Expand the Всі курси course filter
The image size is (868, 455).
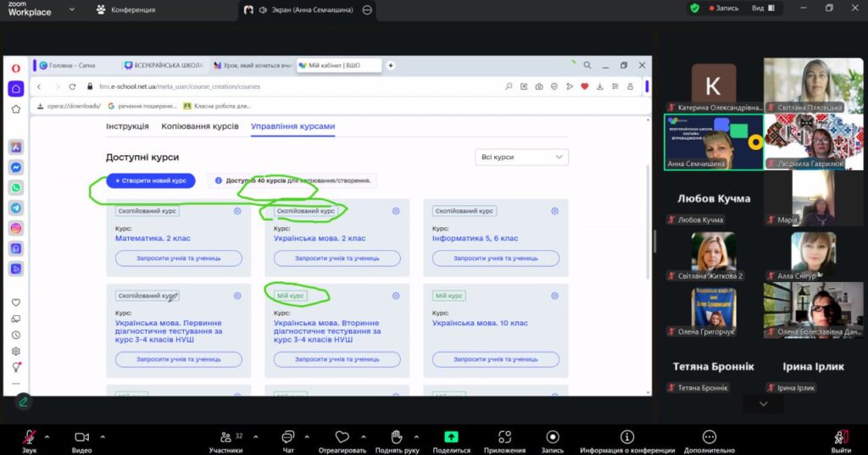(x=522, y=157)
